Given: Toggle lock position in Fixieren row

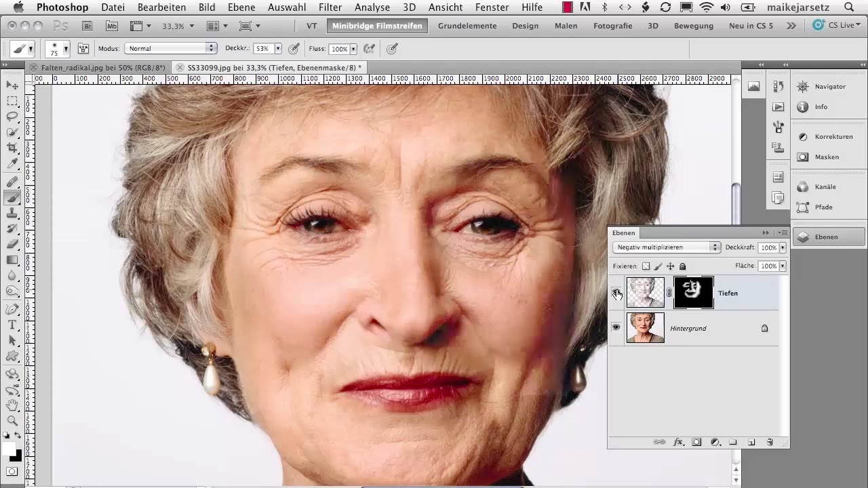Looking at the screenshot, I should coord(671,266).
